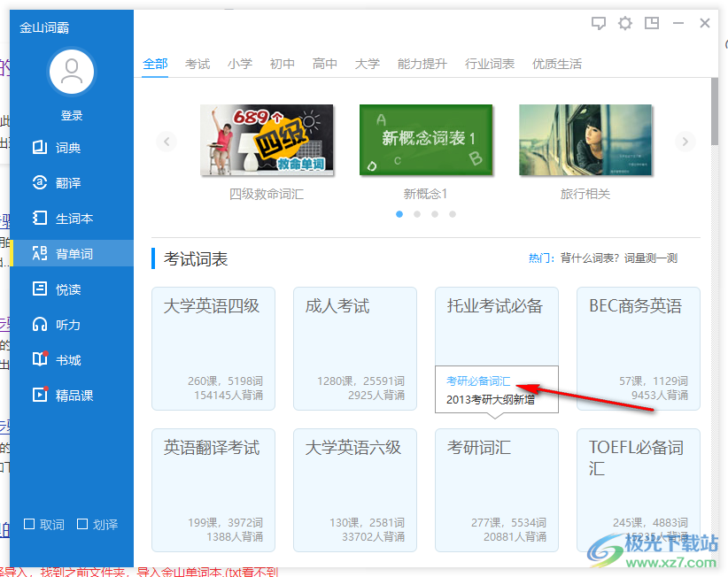
Task: Open the 精品课 video course icon
Action: coord(40,395)
